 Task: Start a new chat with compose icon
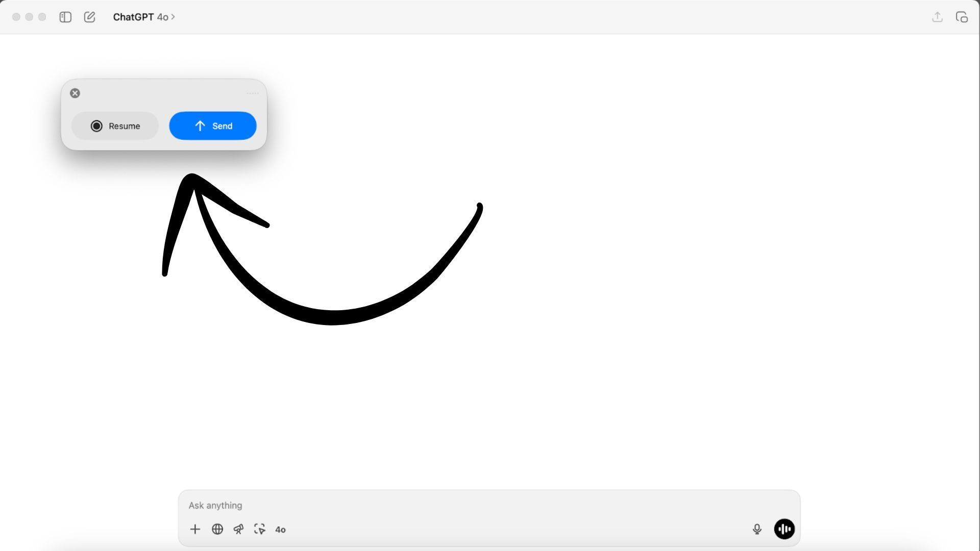pyautogui.click(x=89, y=17)
